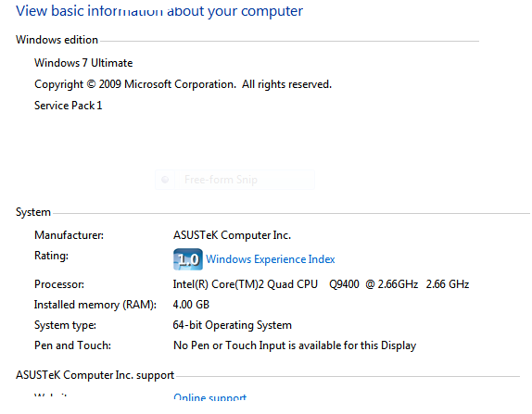Click the Windows 7 Ultimate text
Screen dimensions: 532x414
click(83, 63)
